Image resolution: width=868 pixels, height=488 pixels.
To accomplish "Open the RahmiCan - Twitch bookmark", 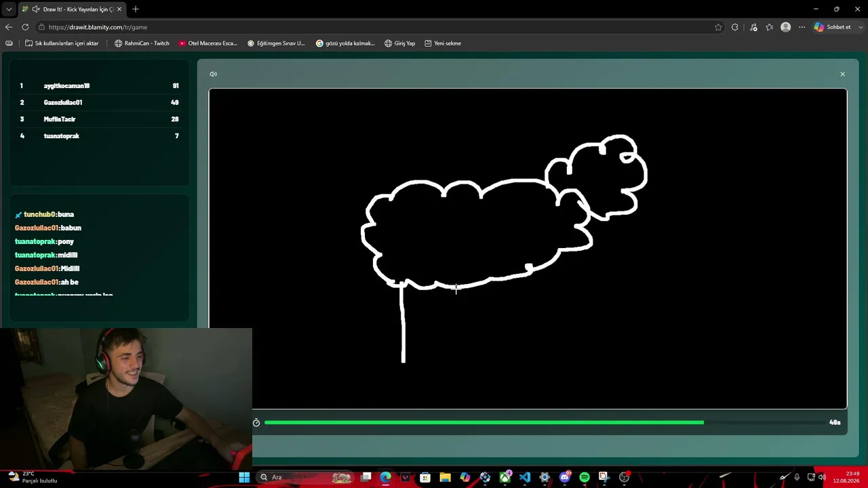I will point(142,43).
